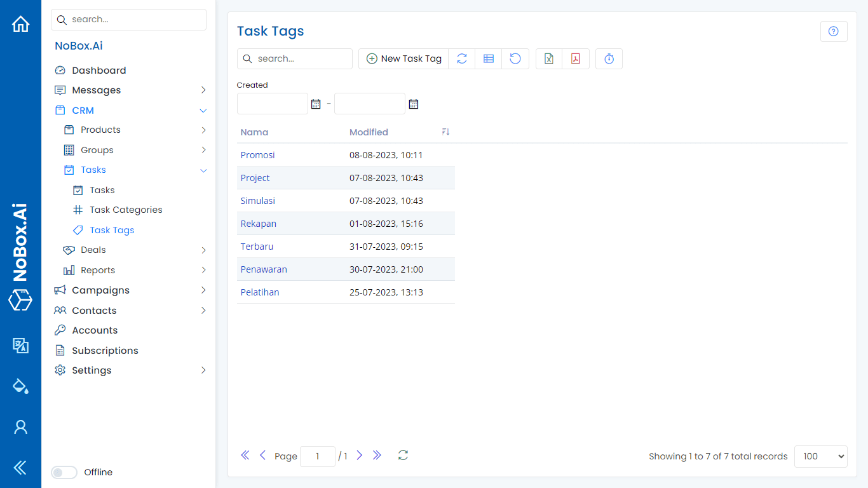Click the reset filters icon
This screenshot has height=488, width=868.
515,58
